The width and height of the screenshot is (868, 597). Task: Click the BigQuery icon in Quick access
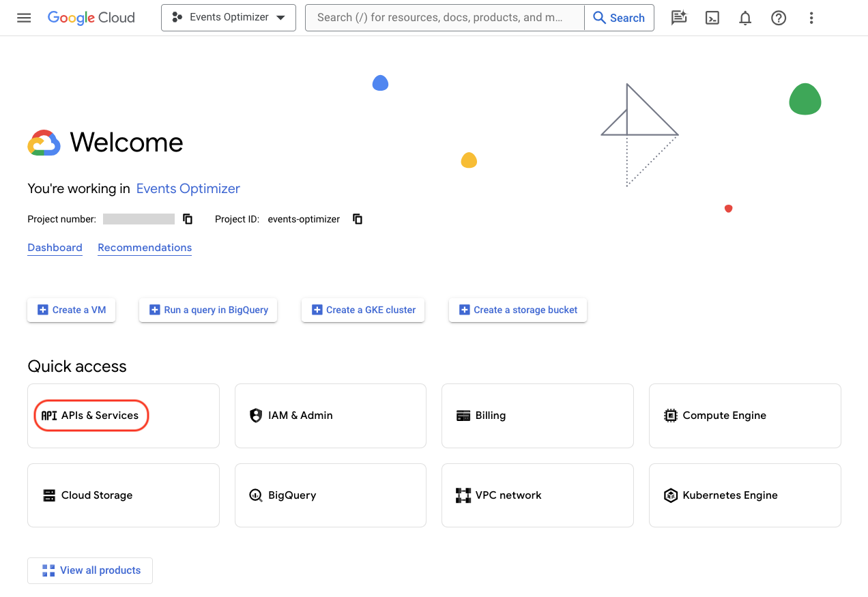[x=255, y=495]
